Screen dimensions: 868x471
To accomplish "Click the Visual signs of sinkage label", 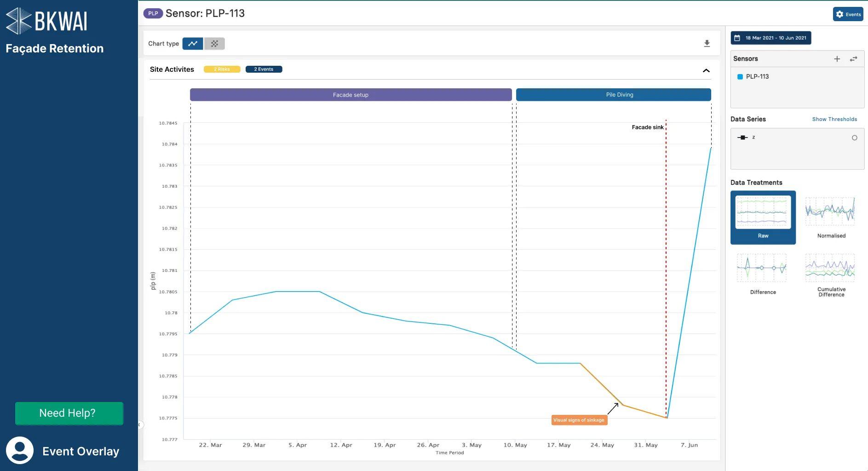I will [x=579, y=420].
